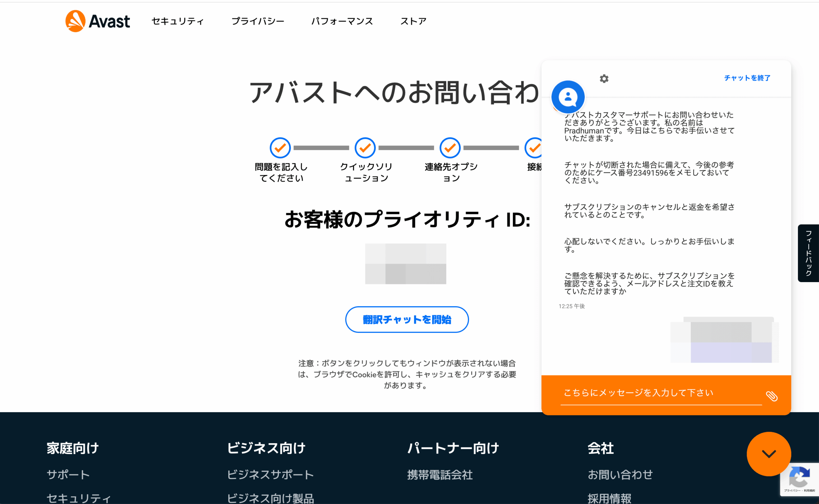Click the fourth step checkmark circle
Screen dimensions: 819x504
533,148
